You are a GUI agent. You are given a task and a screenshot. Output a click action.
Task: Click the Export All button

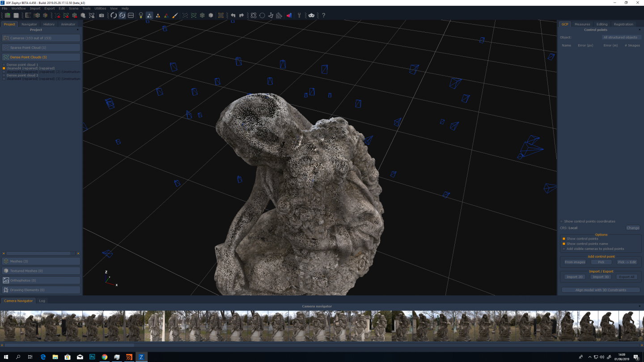pyautogui.click(x=627, y=277)
